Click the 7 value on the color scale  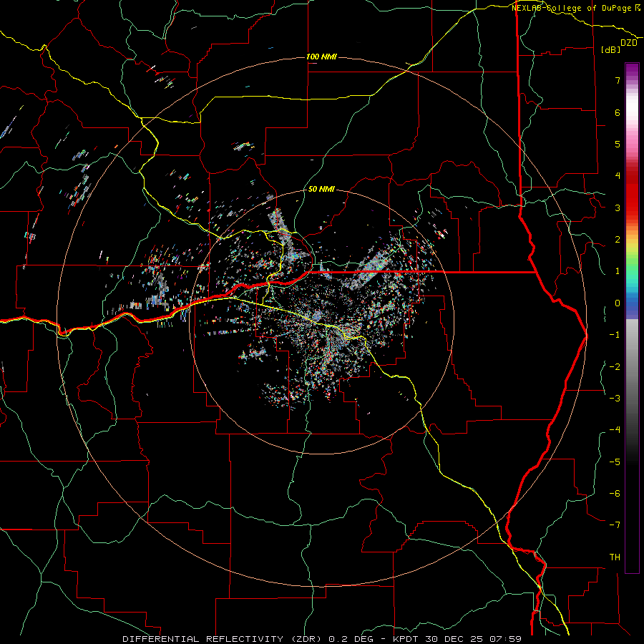point(618,80)
